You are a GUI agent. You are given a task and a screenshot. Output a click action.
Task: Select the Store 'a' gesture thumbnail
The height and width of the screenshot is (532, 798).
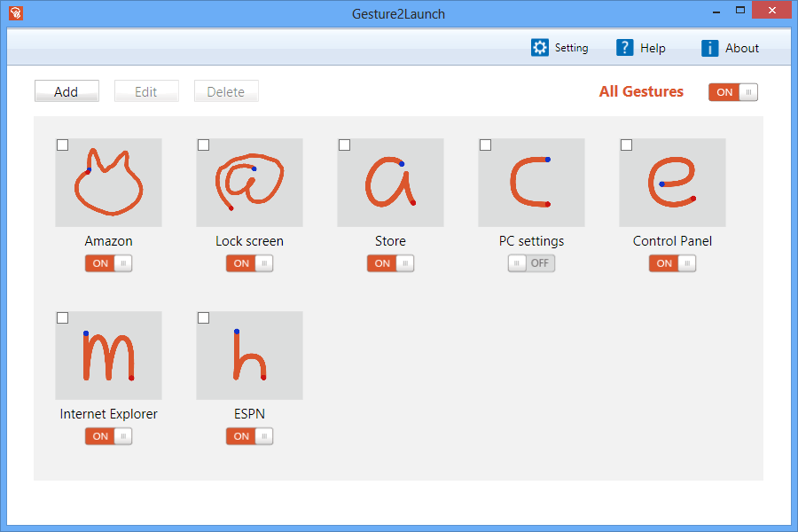tap(390, 183)
